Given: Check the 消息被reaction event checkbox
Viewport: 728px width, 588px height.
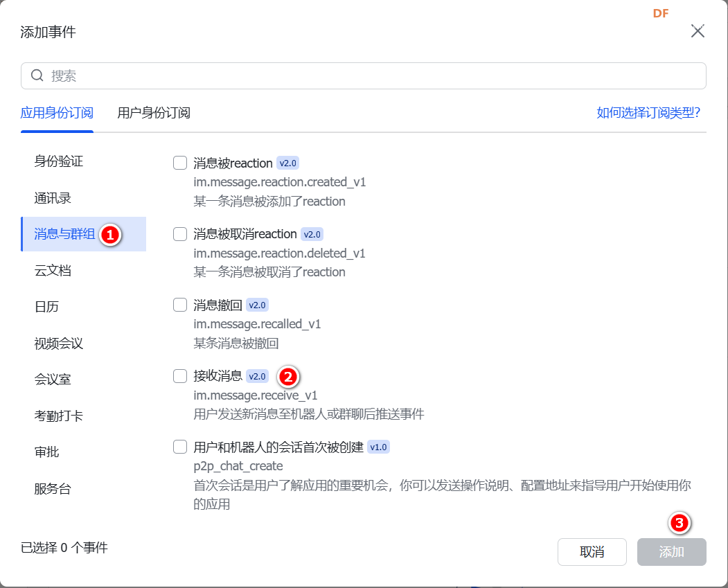Looking at the screenshot, I should (180, 163).
